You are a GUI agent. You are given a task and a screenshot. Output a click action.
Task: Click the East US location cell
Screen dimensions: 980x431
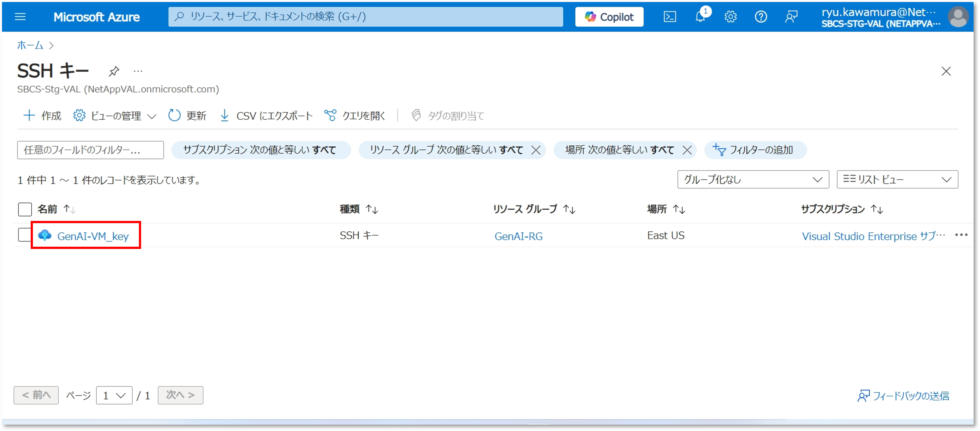tap(665, 236)
